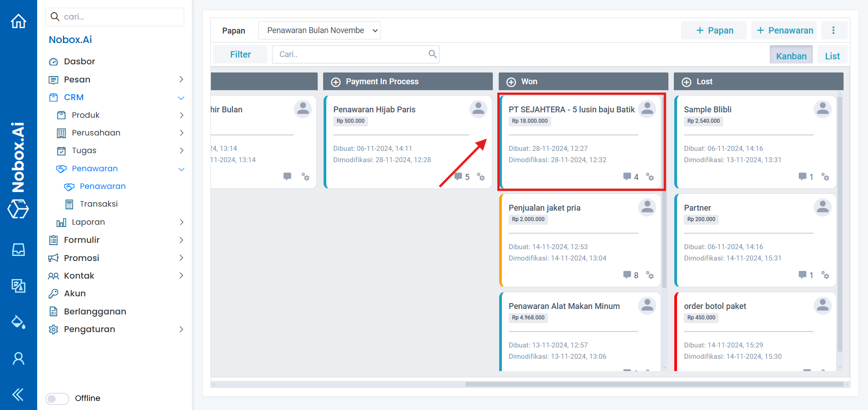Expand the Pesan menu chevron
868x410 pixels.
[181, 80]
